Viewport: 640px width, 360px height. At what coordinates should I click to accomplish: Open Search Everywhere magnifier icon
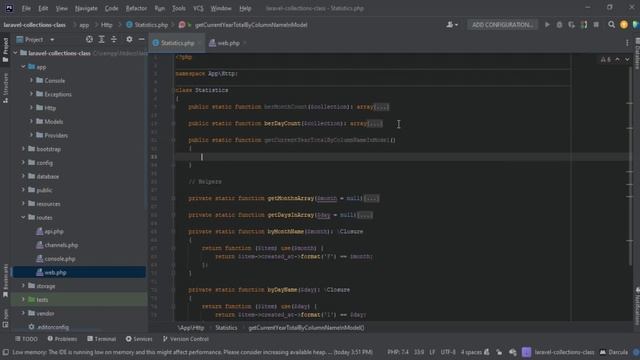(x=611, y=25)
